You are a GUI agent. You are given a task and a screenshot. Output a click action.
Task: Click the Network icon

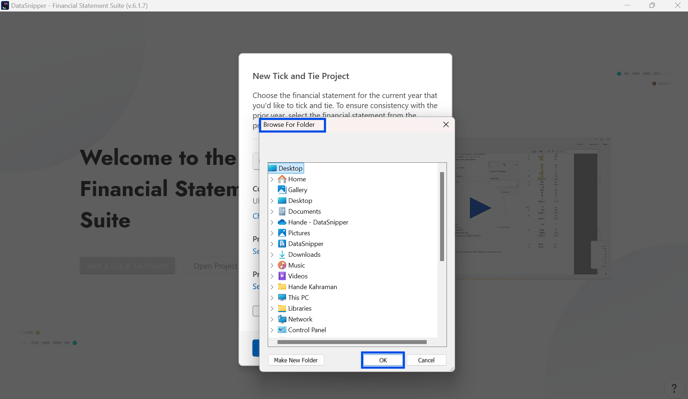click(x=282, y=319)
